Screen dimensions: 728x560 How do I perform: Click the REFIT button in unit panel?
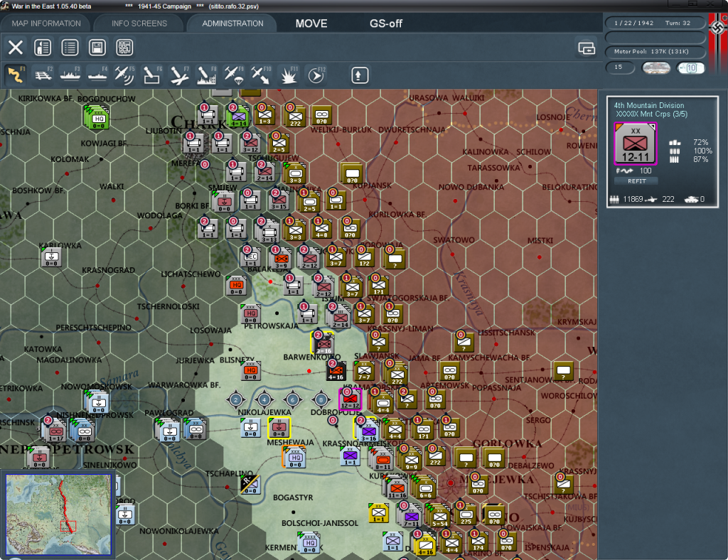point(637,181)
